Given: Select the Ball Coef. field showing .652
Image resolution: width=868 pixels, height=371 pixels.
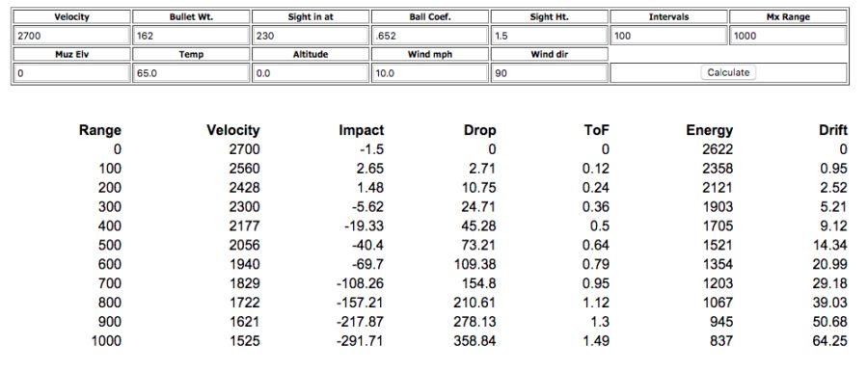Looking at the screenshot, I should pos(430,36).
